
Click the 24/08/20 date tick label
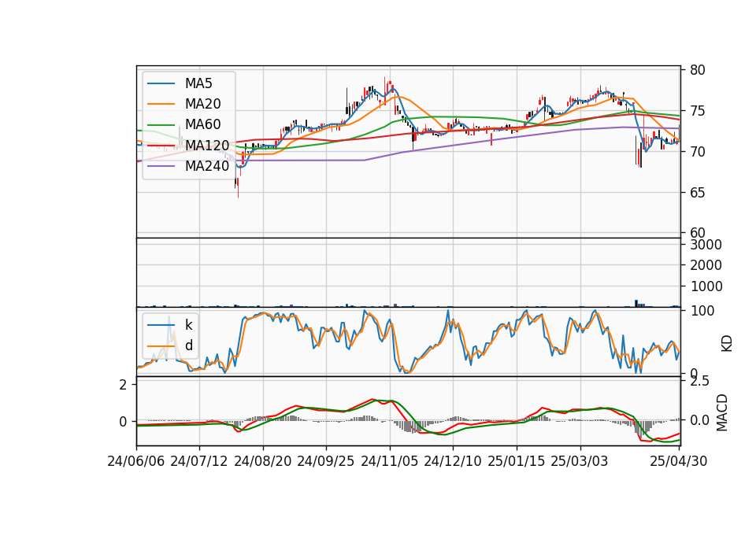[263, 461]
